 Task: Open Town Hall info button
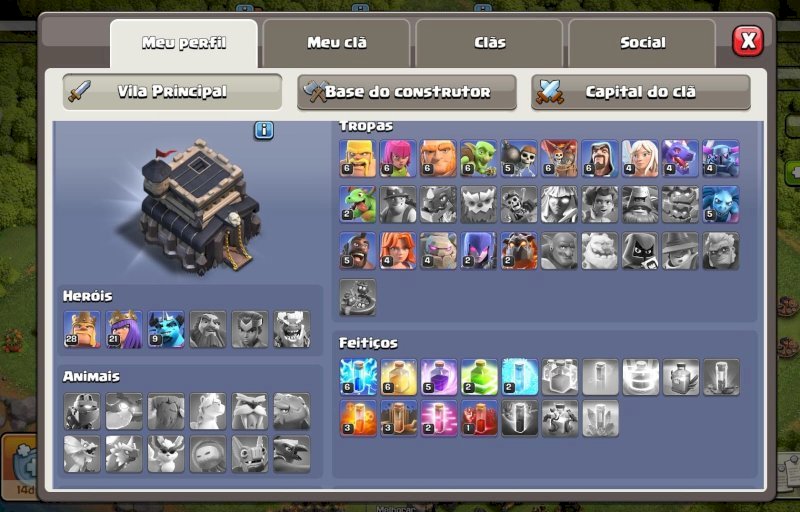pyautogui.click(x=264, y=131)
